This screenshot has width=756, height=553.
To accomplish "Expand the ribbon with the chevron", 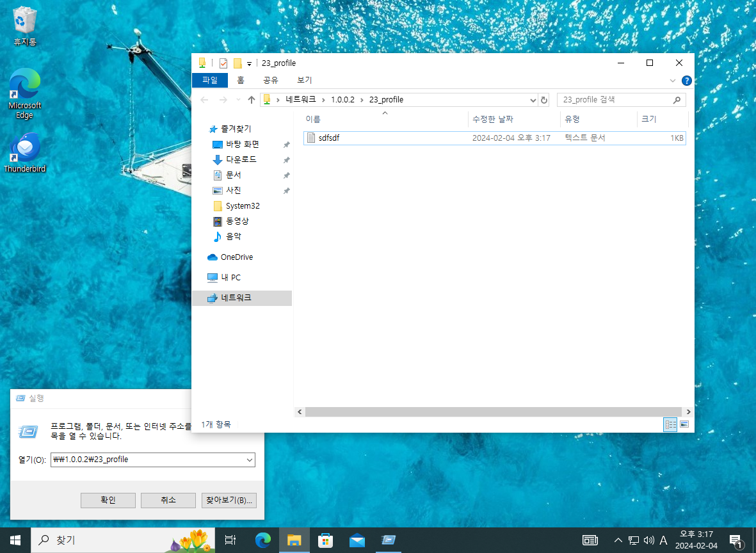I will [673, 81].
